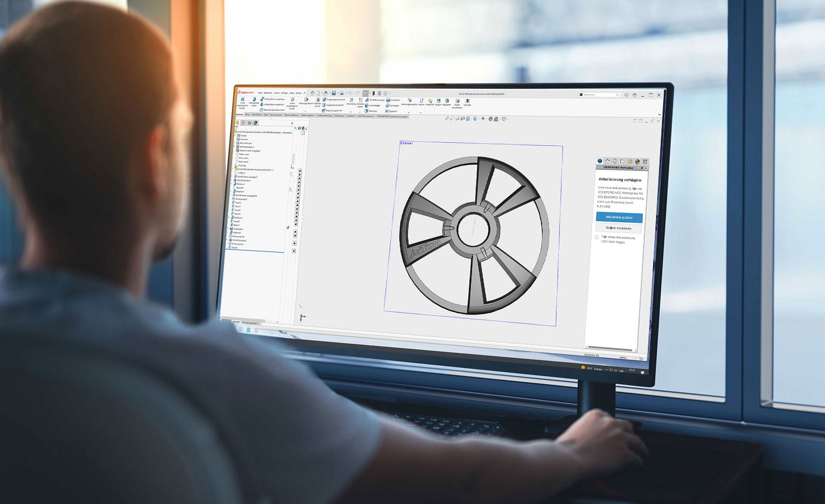Screen dimensions: 825x504
Task: Select the Verrundung fillet tool
Action: [x=351, y=101]
